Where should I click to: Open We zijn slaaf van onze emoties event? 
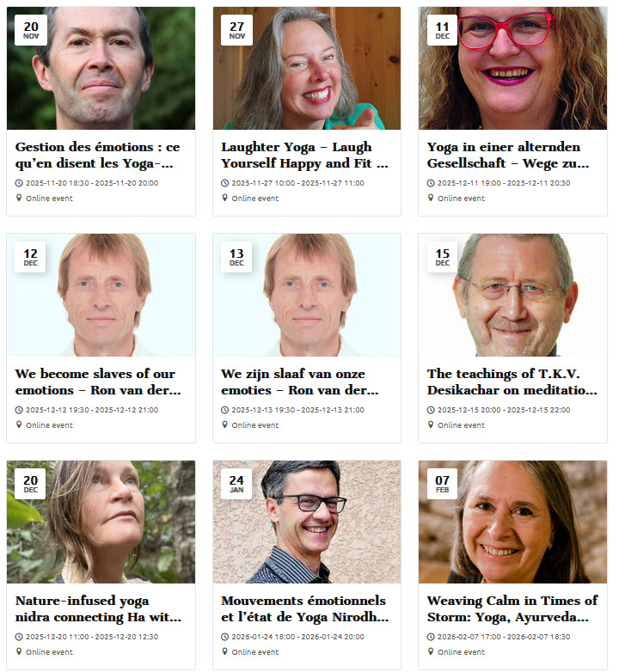pyautogui.click(x=300, y=382)
